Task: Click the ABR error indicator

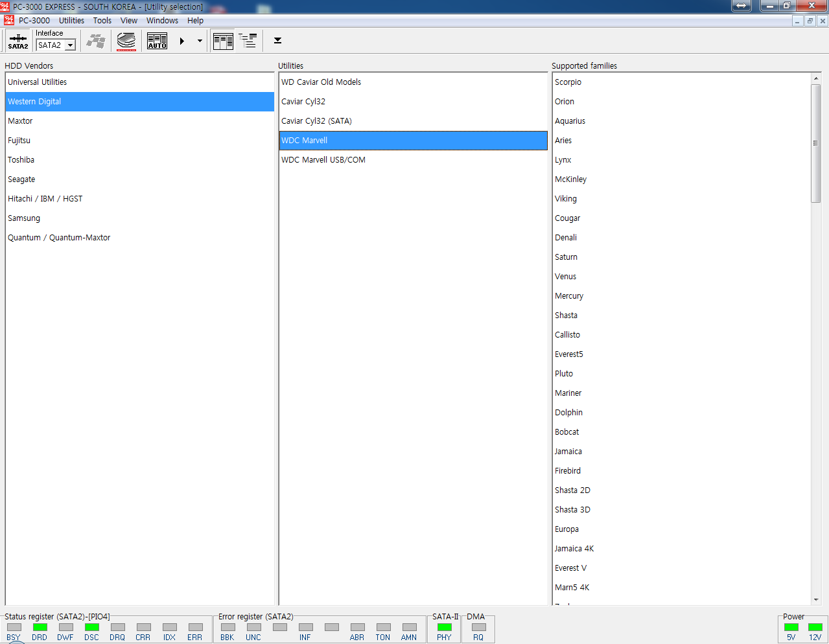Action: [357, 627]
